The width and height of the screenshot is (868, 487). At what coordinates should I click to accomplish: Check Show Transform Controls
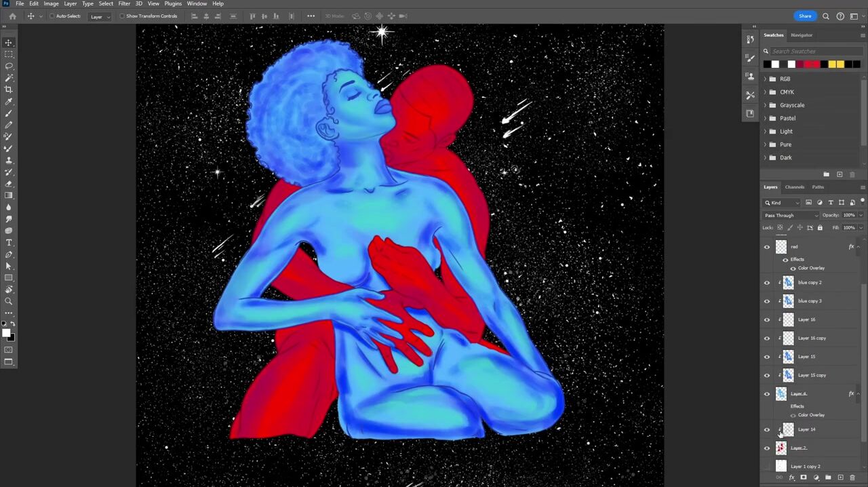(122, 16)
